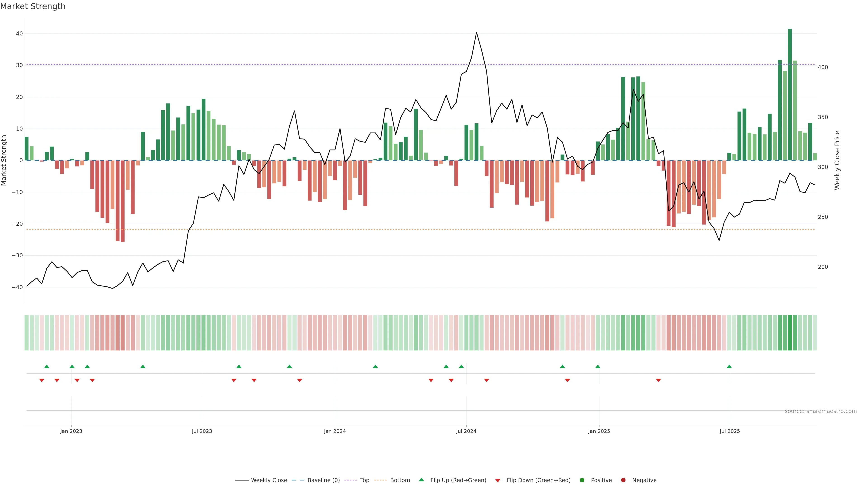Click the source: sharemaestro.com text

tap(821, 411)
